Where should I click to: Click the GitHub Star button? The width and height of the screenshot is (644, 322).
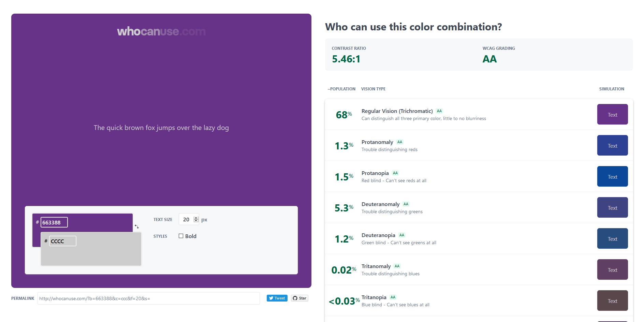click(x=299, y=298)
